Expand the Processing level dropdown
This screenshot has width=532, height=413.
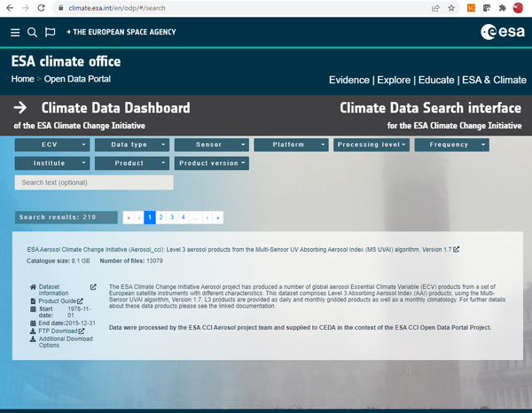(x=372, y=144)
